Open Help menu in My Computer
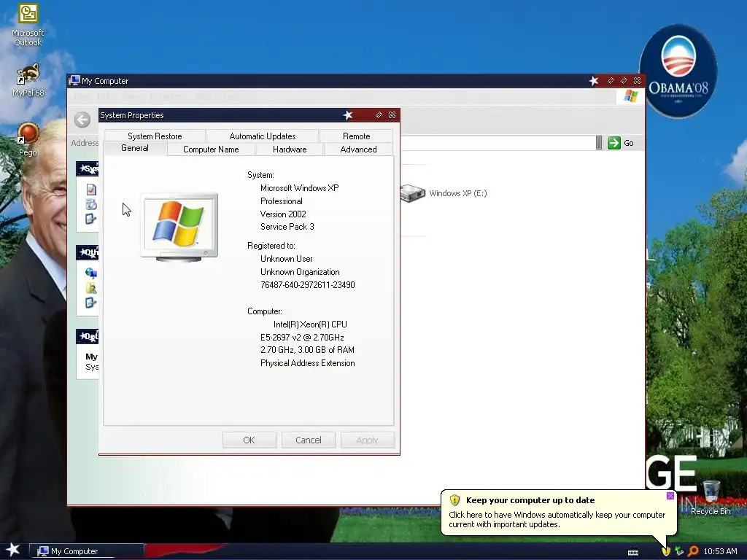The height and width of the screenshot is (560, 747). click(x=231, y=96)
